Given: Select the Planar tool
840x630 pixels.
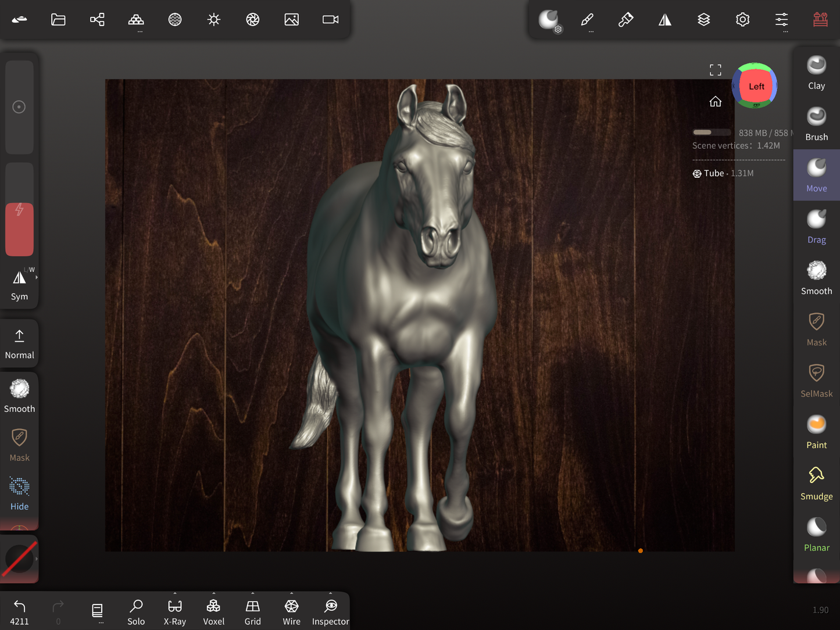Looking at the screenshot, I should coord(816,534).
